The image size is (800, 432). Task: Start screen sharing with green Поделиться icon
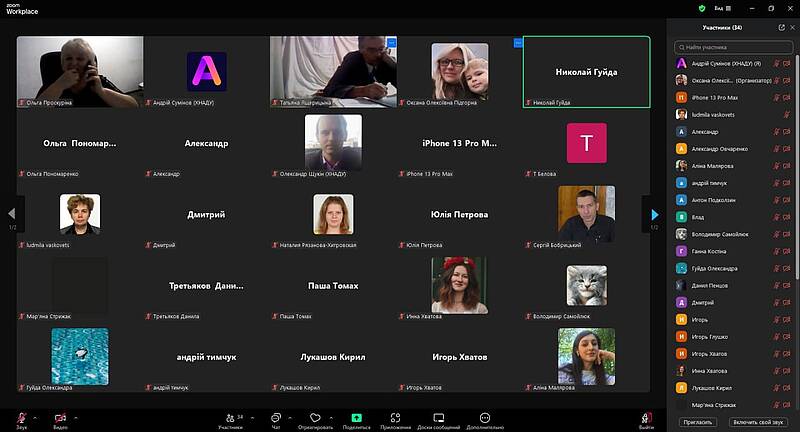(356, 416)
